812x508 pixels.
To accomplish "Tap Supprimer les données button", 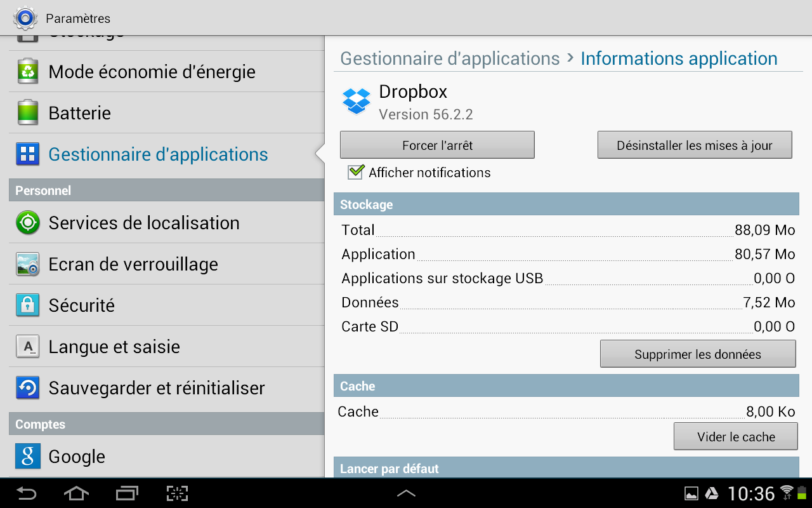I will tap(698, 354).
